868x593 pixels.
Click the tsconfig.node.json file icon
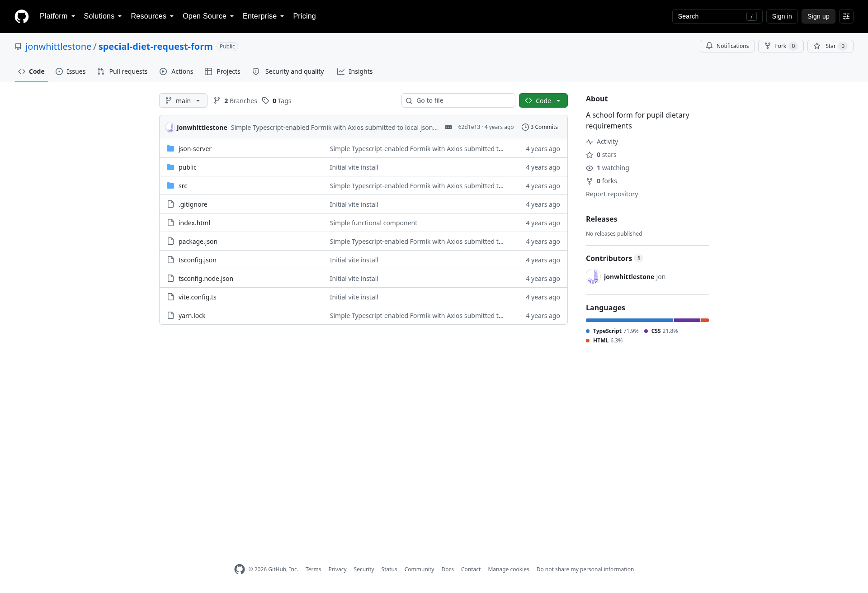(170, 279)
